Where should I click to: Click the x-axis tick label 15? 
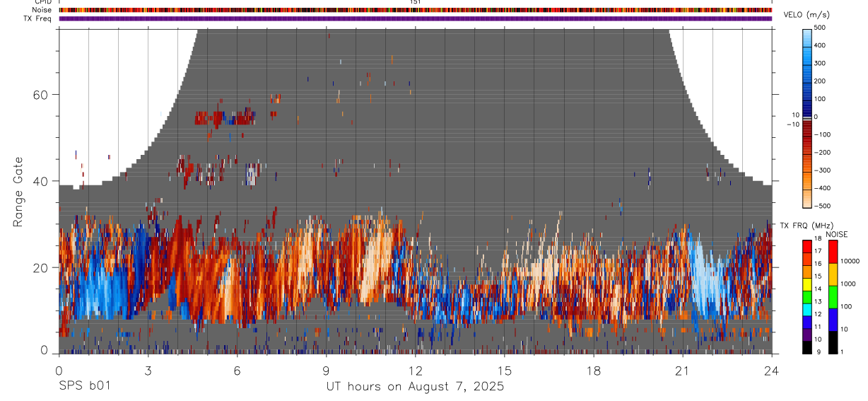pyautogui.click(x=505, y=371)
